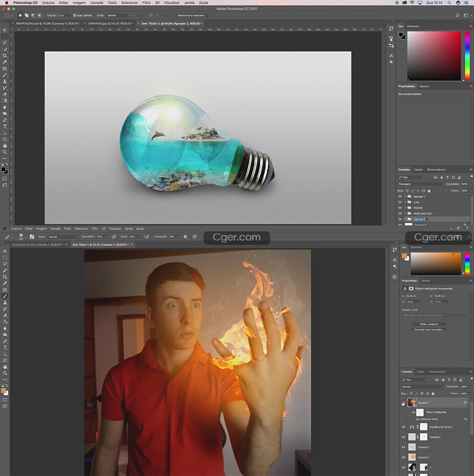Hide the Agrupar 1 group layer
This screenshot has height=476, width=474.
click(400, 196)
